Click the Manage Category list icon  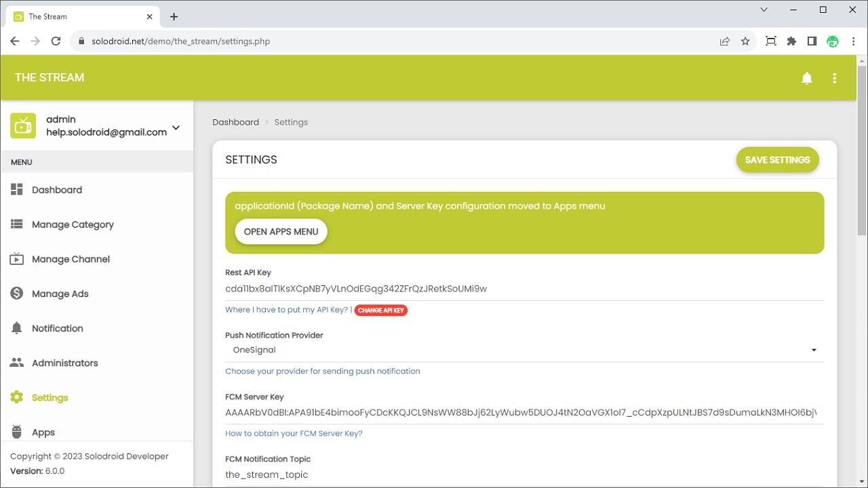click(x=17, y=224)
